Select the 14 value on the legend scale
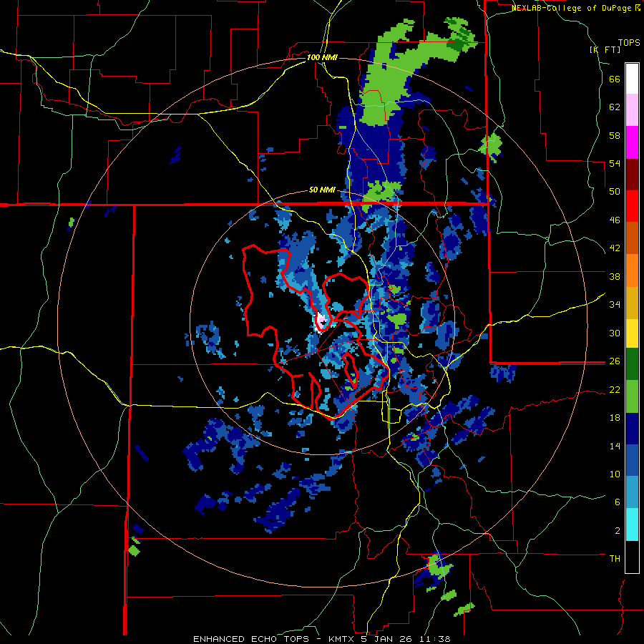The width and height of the screenshot is (644, 644). 615,446
